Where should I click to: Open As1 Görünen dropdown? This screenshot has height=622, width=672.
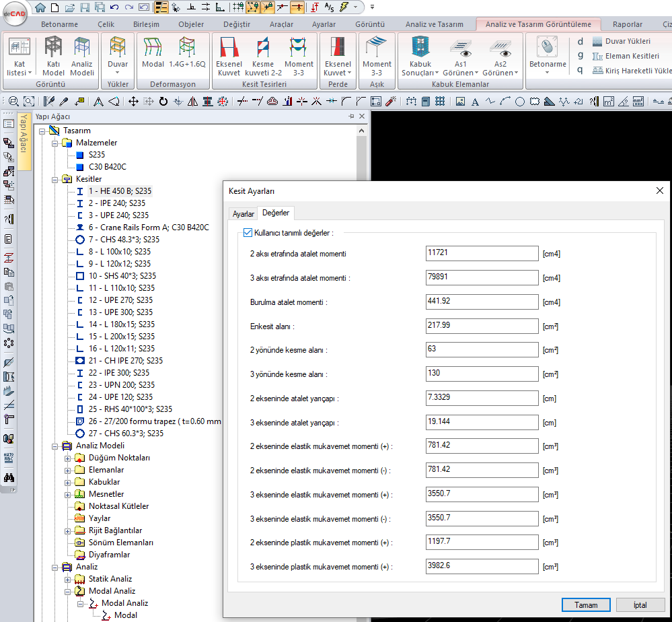click(461, 69)
